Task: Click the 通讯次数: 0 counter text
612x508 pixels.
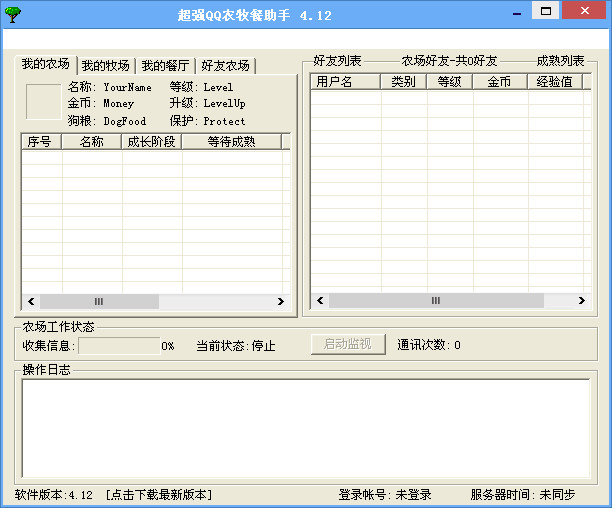Action: coord(429,345)
